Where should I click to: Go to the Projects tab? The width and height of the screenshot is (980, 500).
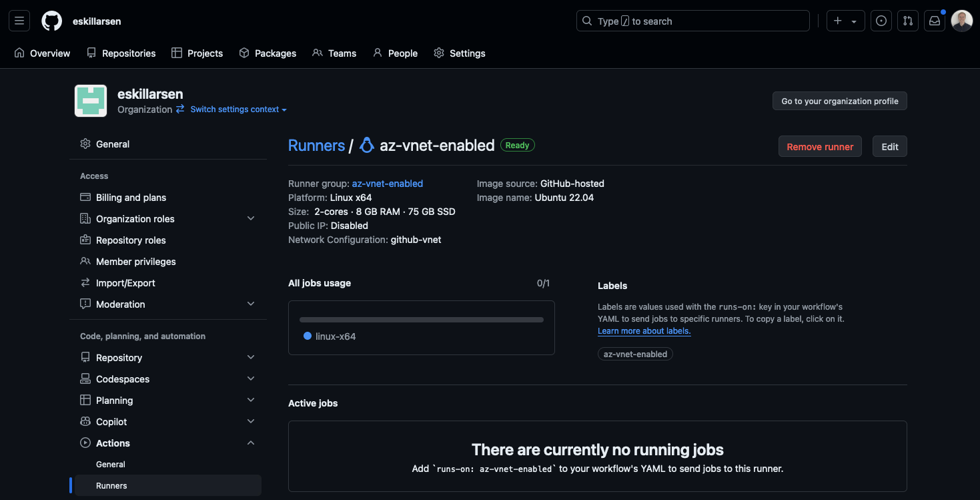click(197, 53)
